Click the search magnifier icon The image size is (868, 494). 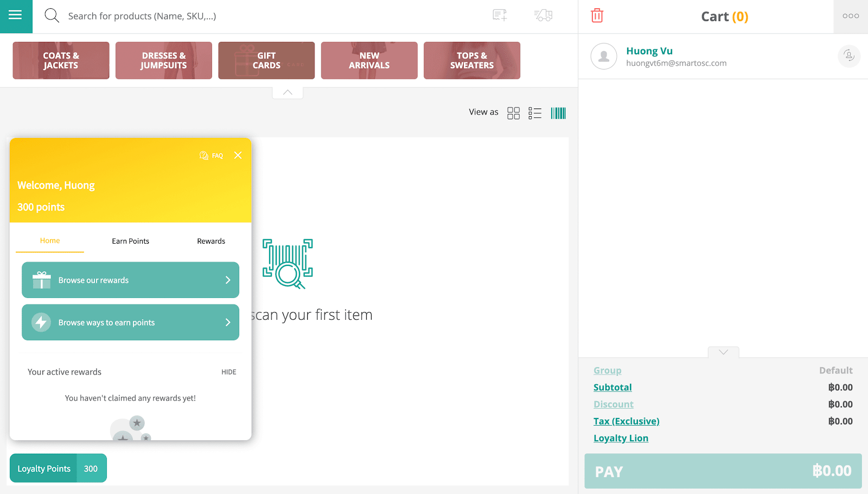coord(52,16)
